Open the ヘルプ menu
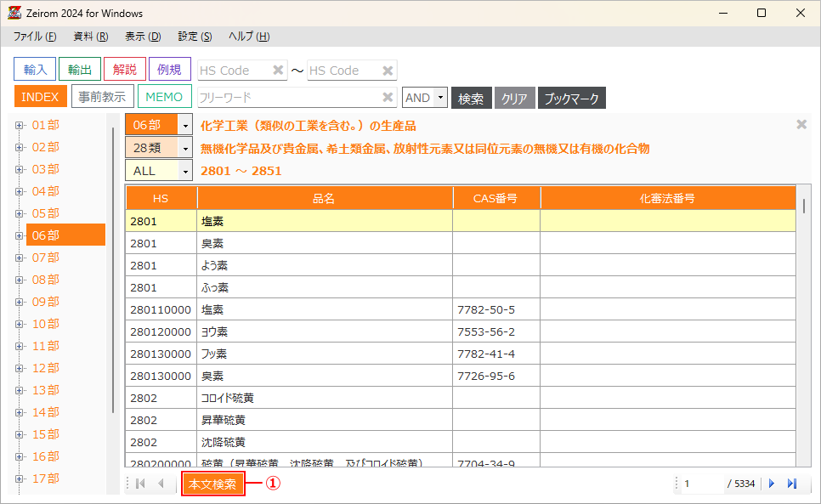 [249, 37]
